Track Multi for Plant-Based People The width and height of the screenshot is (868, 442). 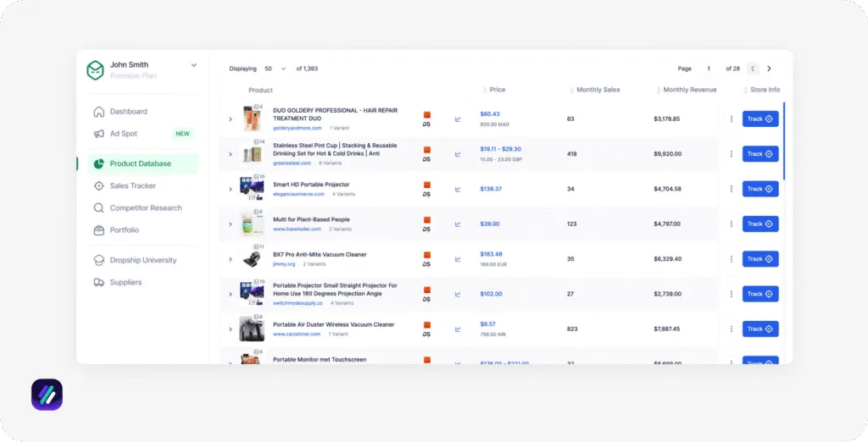pos(760,224)
